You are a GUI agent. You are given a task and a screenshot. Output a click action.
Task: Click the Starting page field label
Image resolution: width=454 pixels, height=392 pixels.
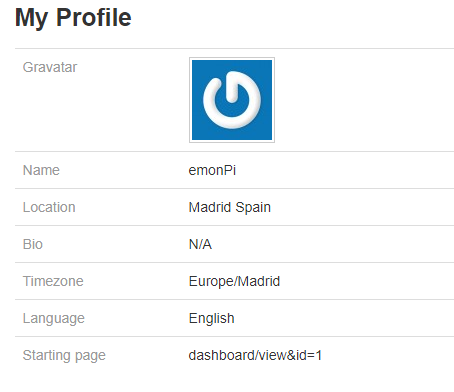[x=64, y=355]
